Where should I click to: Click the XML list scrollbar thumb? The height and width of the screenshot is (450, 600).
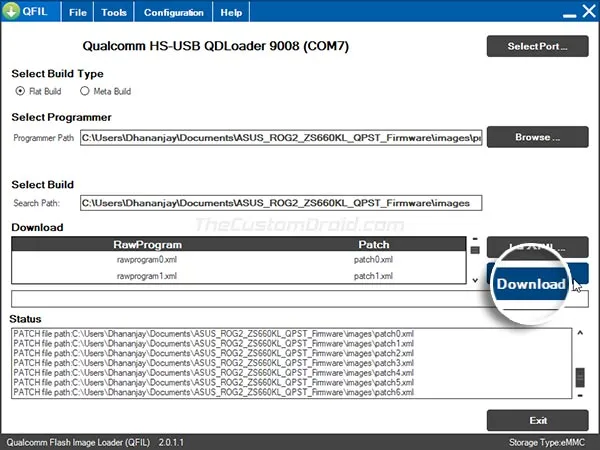click(x=475, y=250)
